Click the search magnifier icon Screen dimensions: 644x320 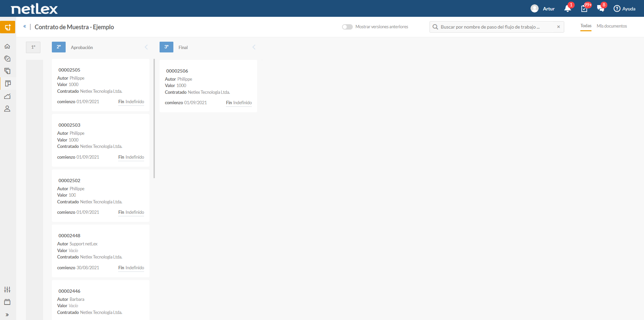click(435, 27)
